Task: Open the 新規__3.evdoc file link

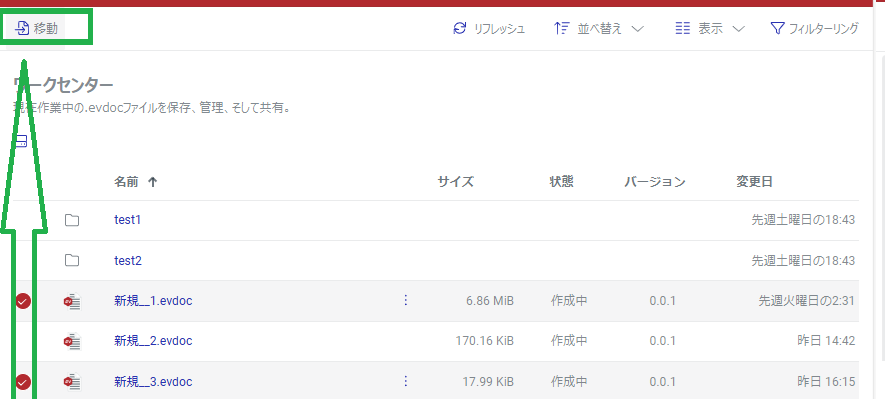Action: (153, 382)
